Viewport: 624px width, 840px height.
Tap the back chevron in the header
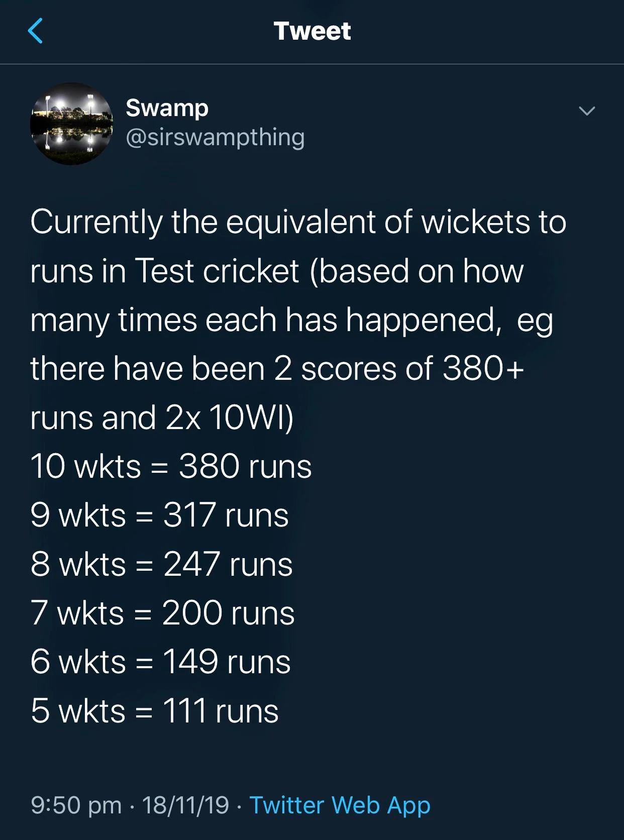(35, 32)
